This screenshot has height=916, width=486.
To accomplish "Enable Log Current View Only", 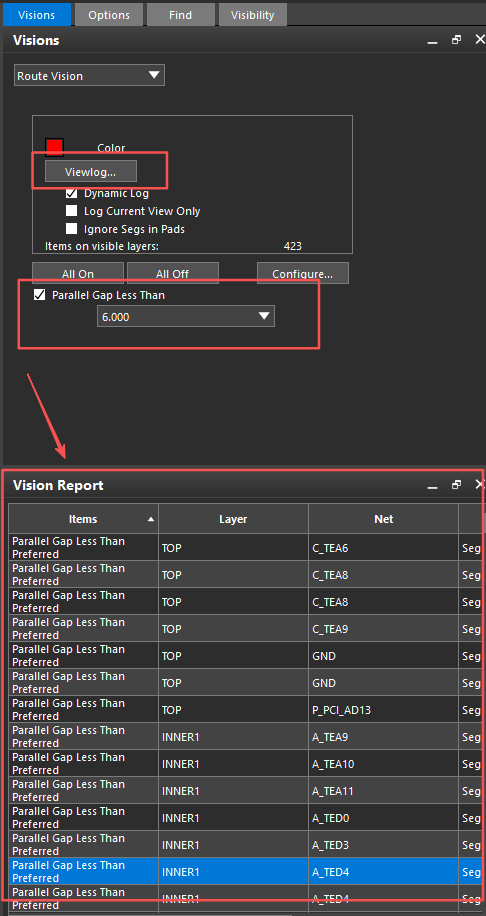I will point(71,211).
